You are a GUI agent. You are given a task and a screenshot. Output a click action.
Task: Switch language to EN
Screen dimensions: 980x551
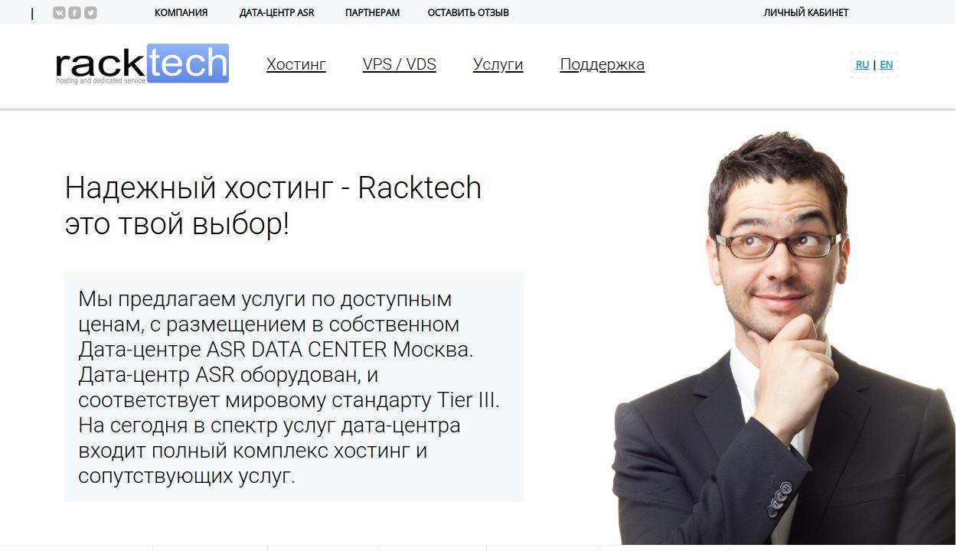[886, 64]
